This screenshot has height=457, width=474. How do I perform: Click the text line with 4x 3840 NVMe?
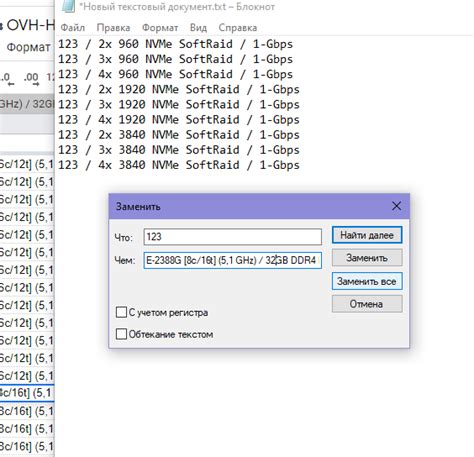[x=179, y=165]
